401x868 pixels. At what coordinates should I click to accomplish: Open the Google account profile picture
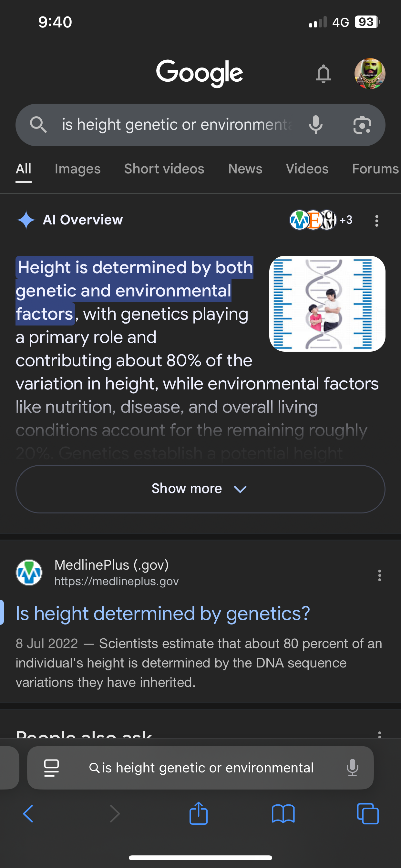pyautogui.click(x=370, y=73)
